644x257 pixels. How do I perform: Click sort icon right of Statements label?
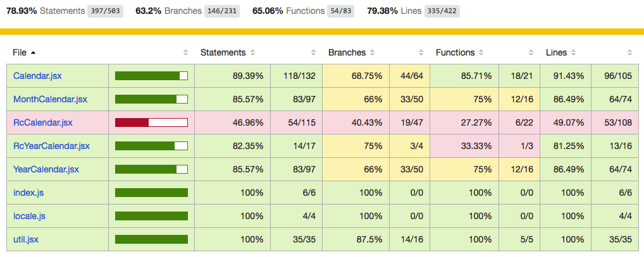pyautogui.click(x=253, y=52)
